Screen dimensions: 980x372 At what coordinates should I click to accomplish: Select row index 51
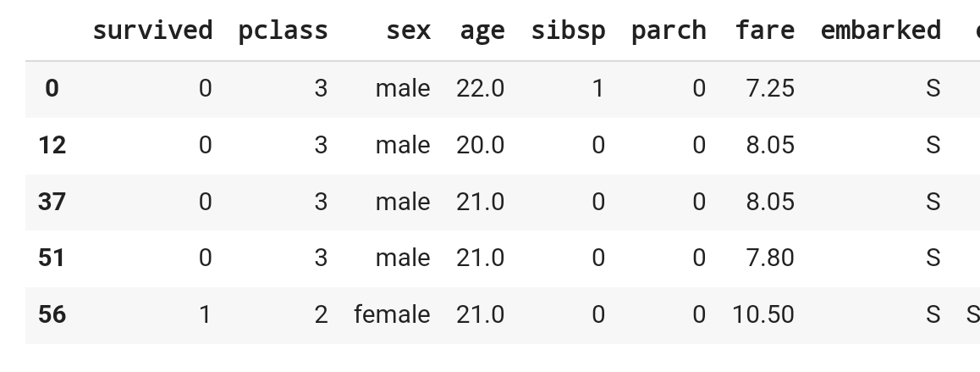(52, 258)
